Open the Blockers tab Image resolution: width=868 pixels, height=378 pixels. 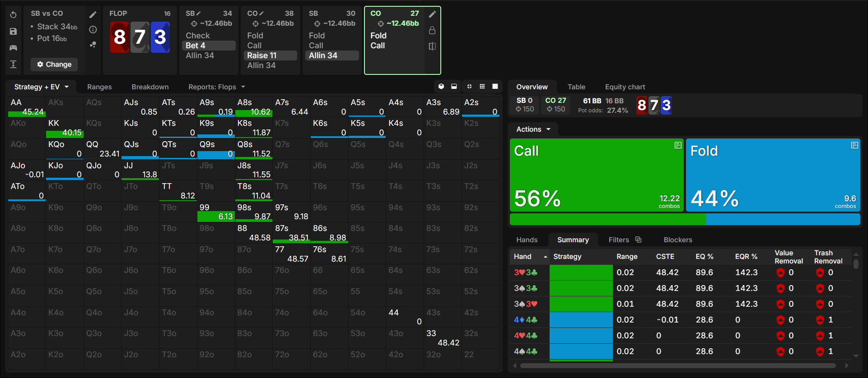click(678, 240)
